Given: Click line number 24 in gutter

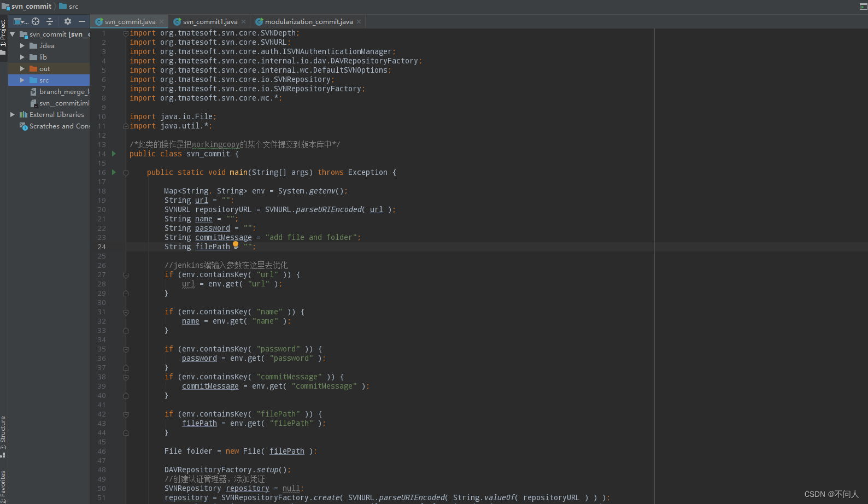Looking at the screenshot, I should pyautogui.click(x=102, y=247).
